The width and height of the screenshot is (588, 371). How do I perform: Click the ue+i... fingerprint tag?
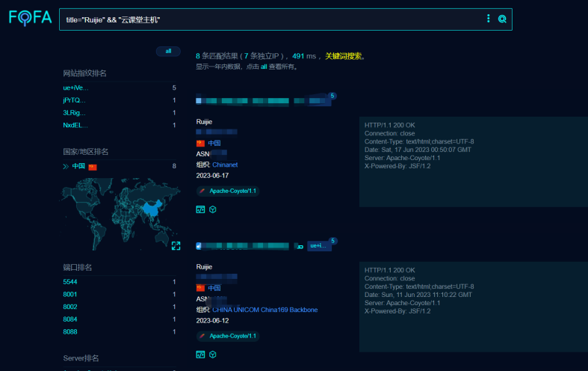point(319,246)
